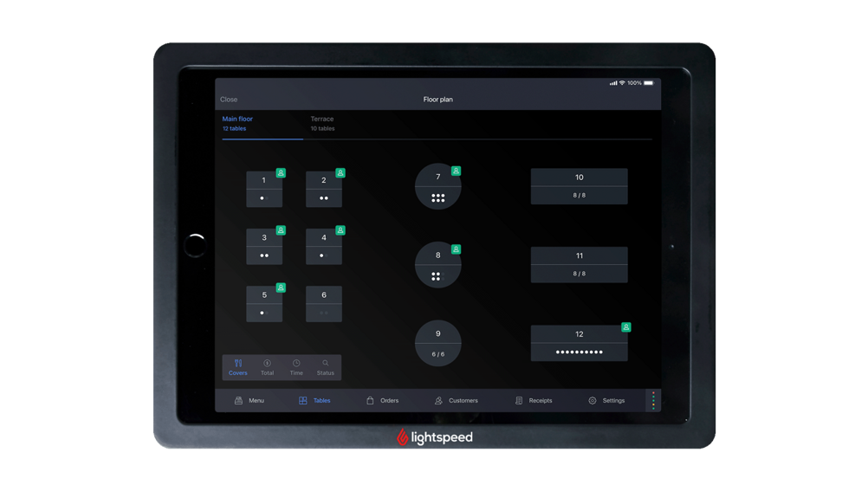Select round table 9
Screen dimensions: 868x491
438,343
